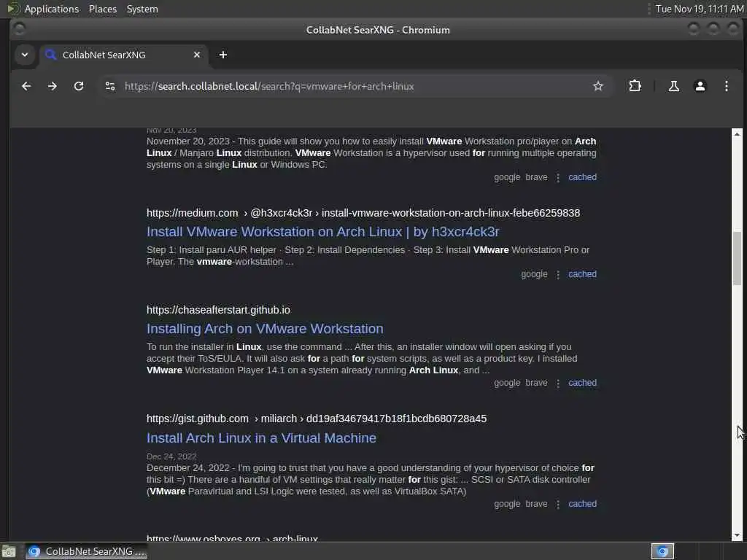Expand options dots for gist.github.com result
The height and width of the screenshot is (560, 747).
pyautogui.click(x=558, y=505)
